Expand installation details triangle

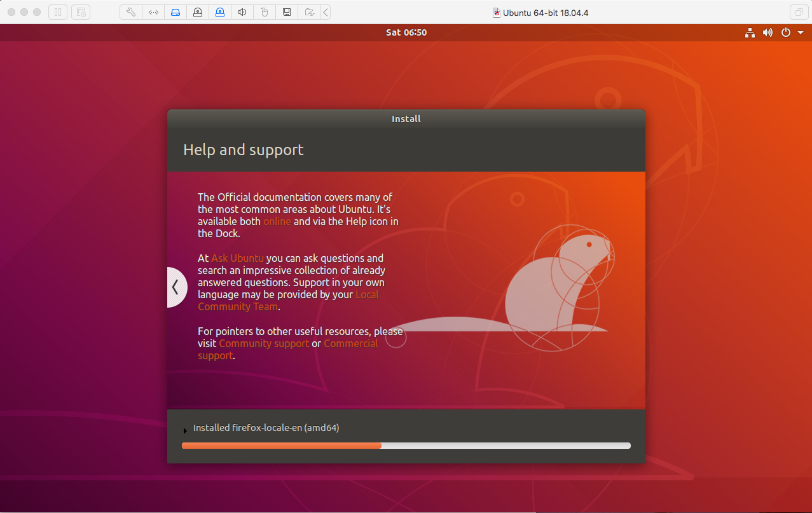tap(185, 431)
